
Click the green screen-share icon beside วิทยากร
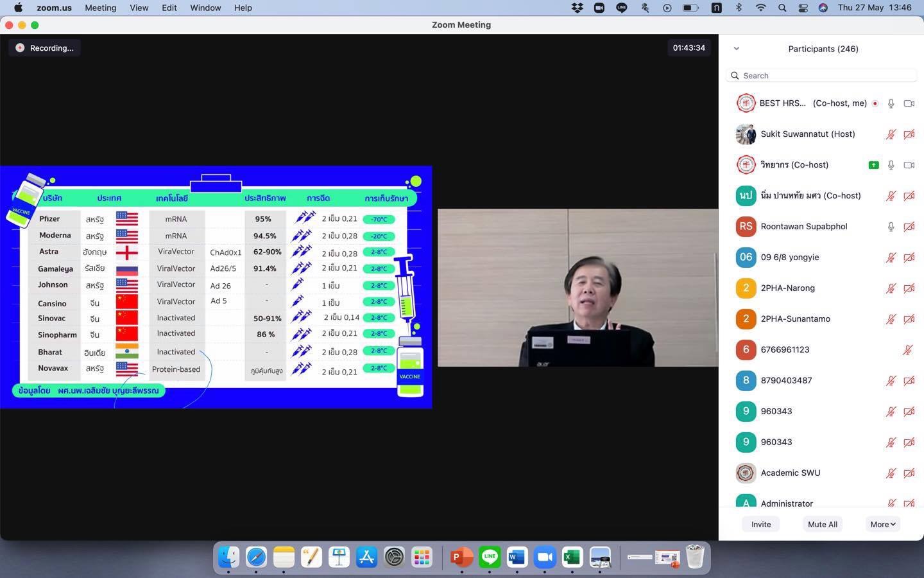(873, 165)
